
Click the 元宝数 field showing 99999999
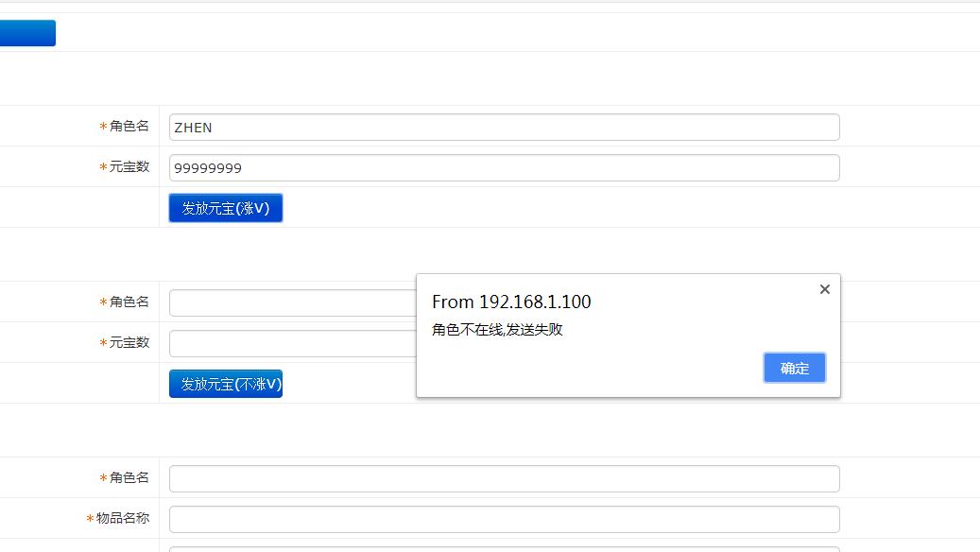504,168
